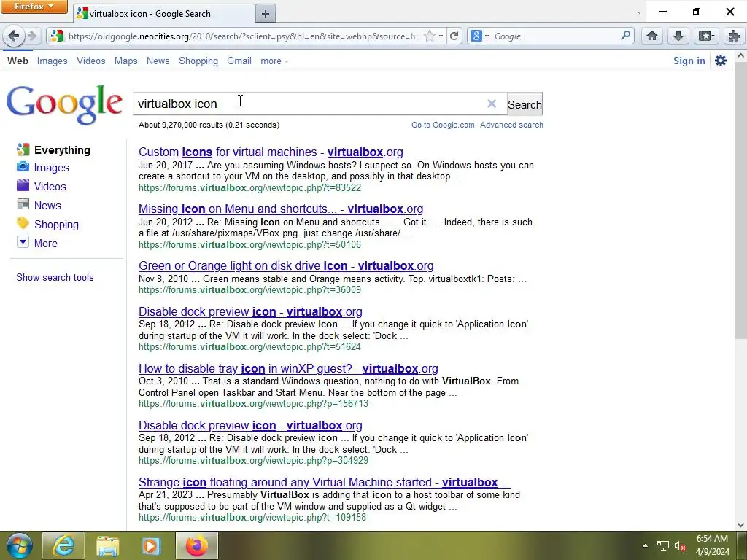Open the Firefox Home page icon
The width and height of the screenshot is (747, 560).
click(x=652, y=36)
